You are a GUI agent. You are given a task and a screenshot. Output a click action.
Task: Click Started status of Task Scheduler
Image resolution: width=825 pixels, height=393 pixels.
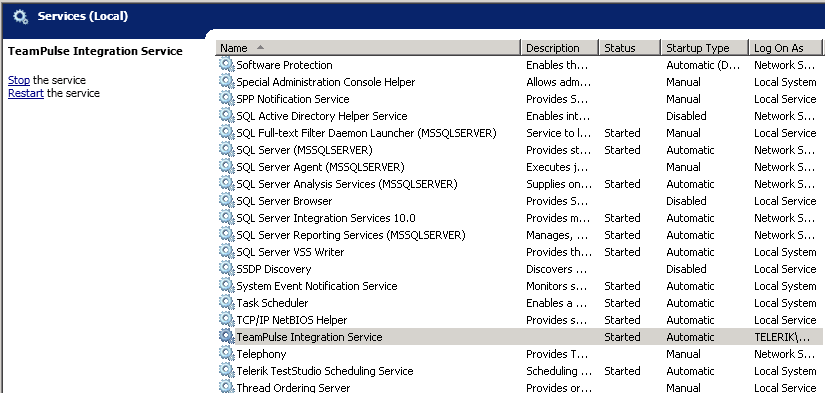pos(622,303)
